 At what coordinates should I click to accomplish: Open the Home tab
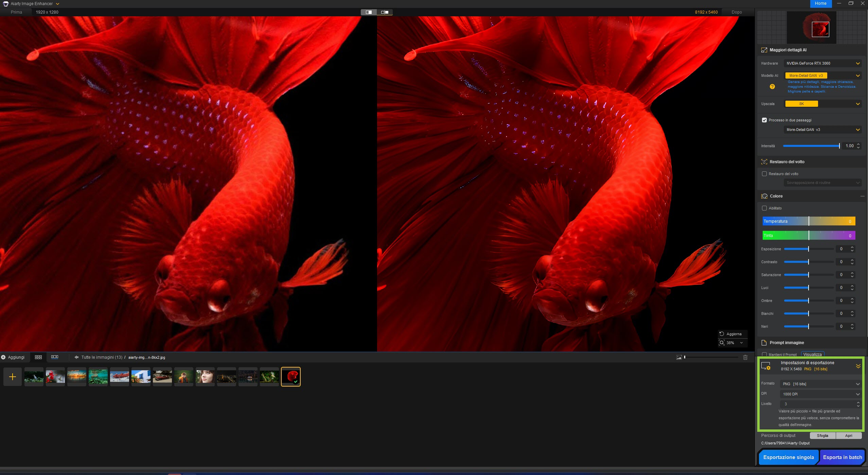pos(820,3)
